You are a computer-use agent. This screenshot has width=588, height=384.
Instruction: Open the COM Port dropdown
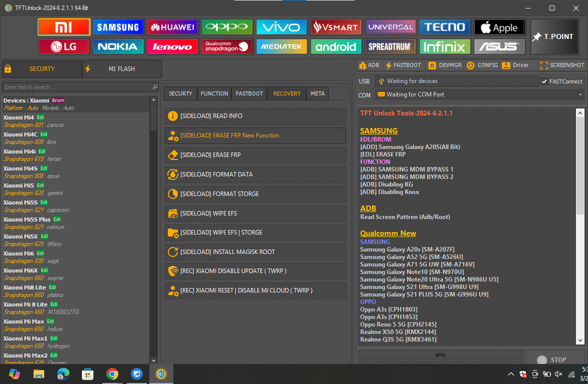coord(580,94)
